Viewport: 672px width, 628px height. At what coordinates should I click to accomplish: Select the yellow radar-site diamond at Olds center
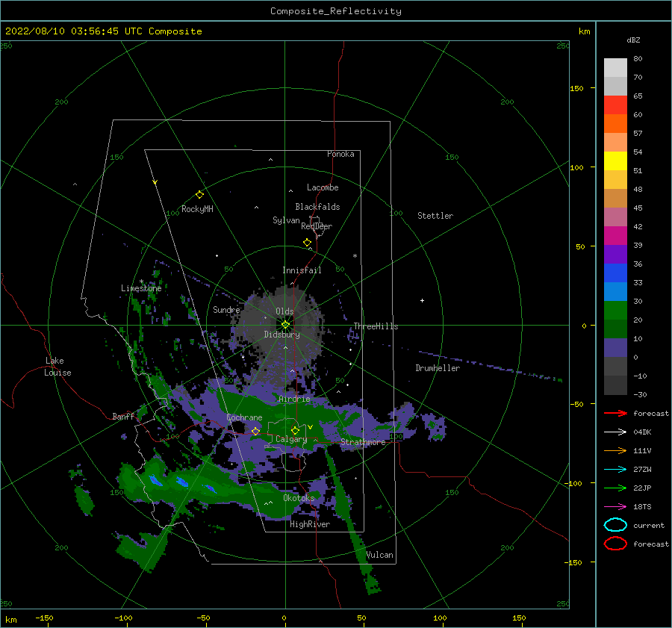point(285,325)
